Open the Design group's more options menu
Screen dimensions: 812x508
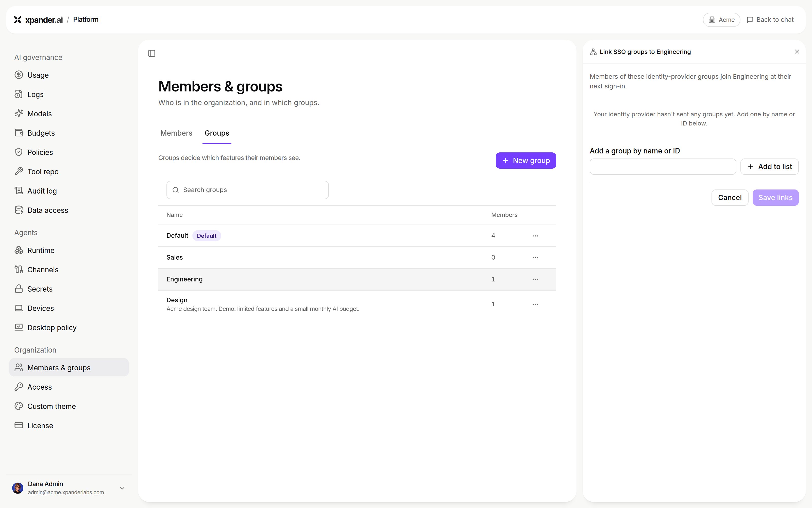(x=535, y=304)
